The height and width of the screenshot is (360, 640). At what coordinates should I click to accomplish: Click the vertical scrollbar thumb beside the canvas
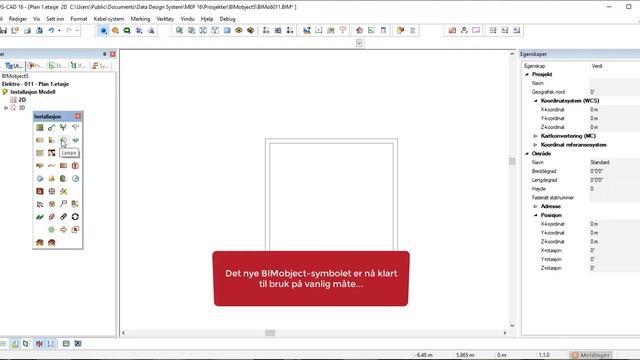[x=512, y=161]
